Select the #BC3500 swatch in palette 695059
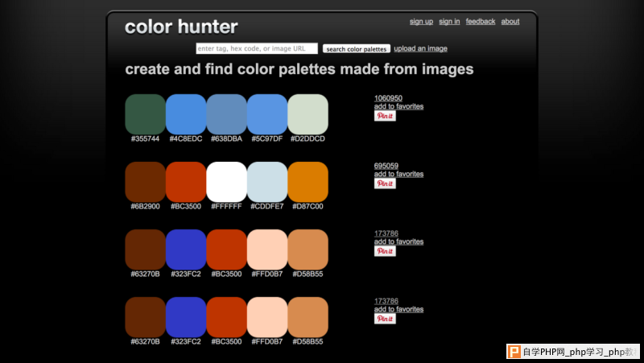This screenshot has height=363, width=644. click(x=186, y=182)
